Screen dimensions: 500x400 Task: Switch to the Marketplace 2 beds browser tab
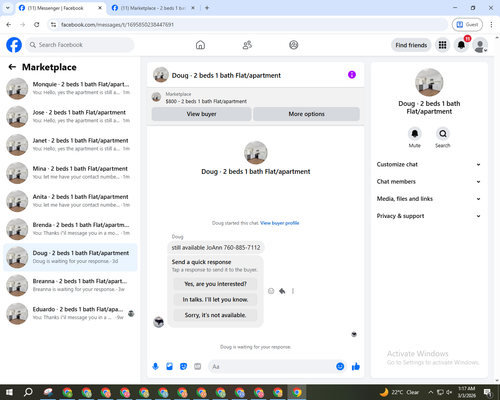[153, 8]
